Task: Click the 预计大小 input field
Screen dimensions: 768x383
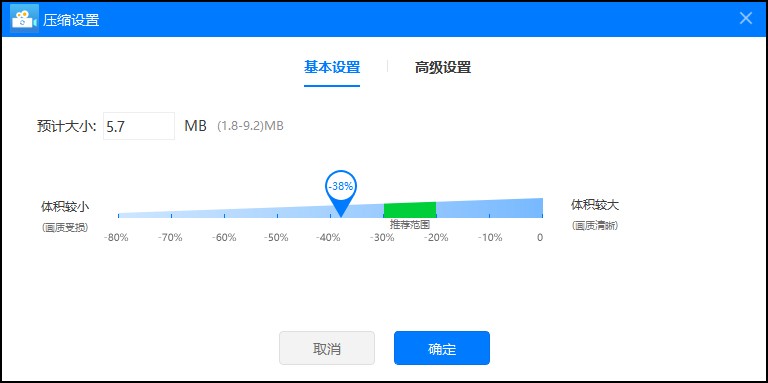Action: [139, 126]
